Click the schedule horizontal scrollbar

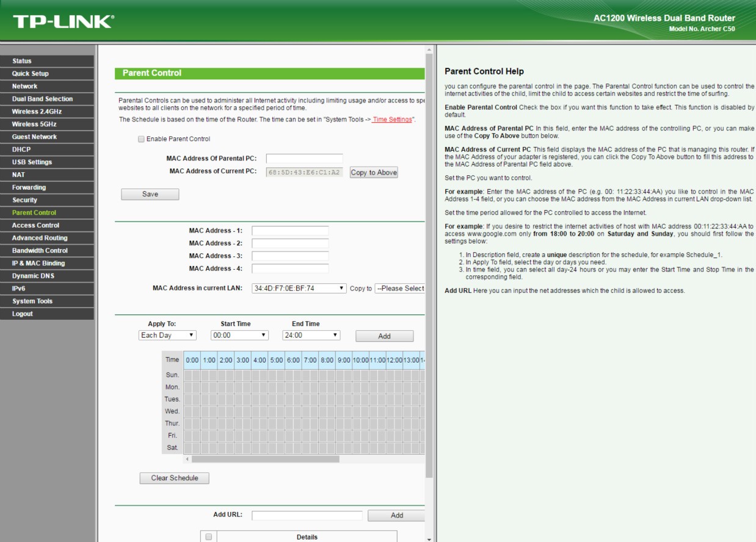point(266,459)
